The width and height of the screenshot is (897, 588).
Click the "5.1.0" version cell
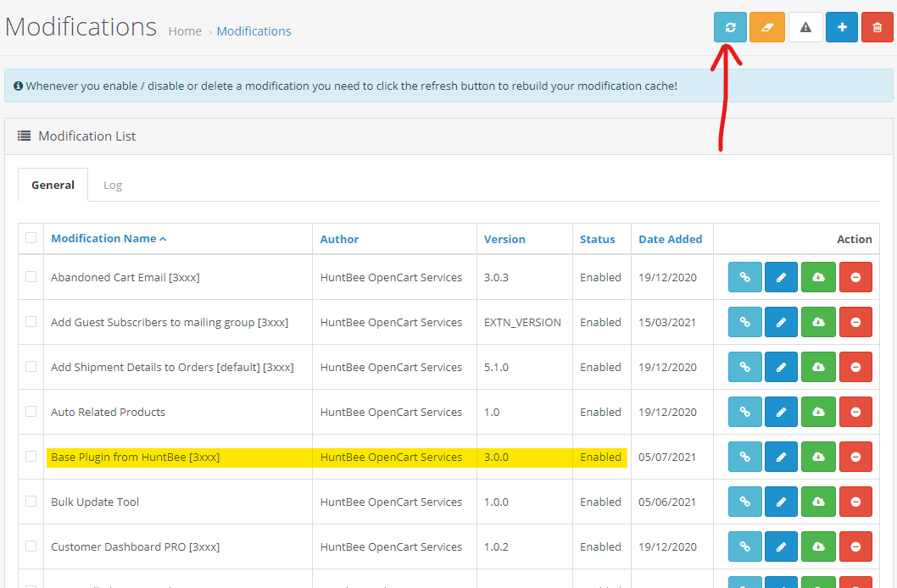496,368
